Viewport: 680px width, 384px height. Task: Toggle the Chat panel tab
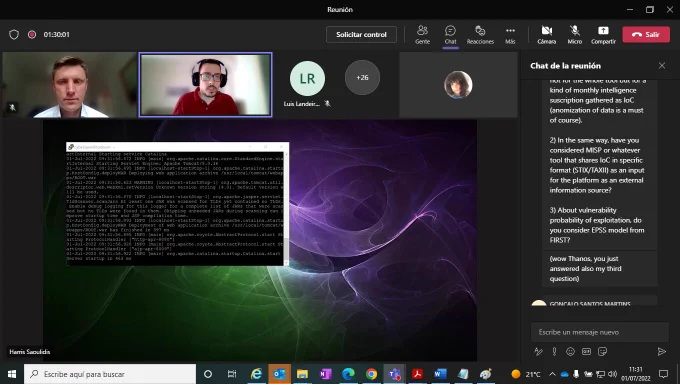pyautogui.click(x=450, y=35)
